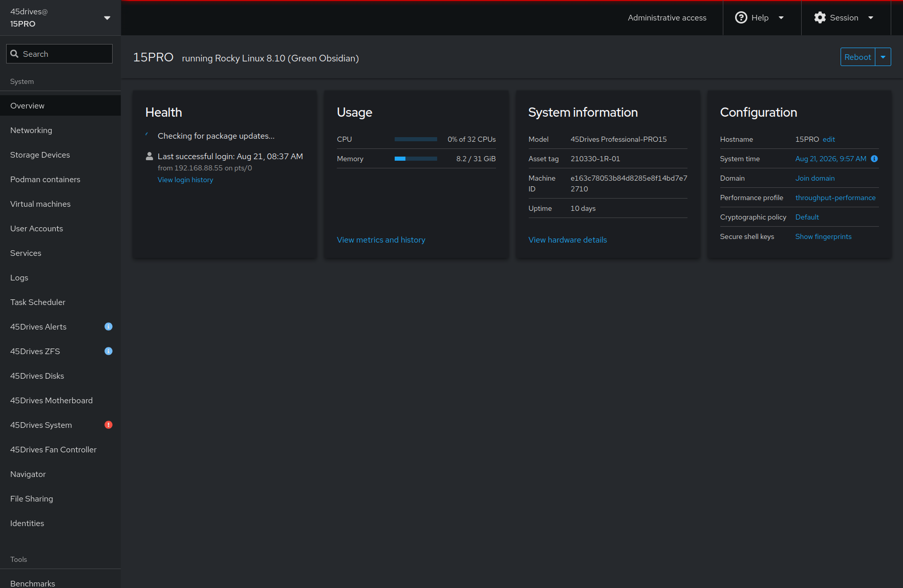
Task: Click the Asset tag value 210330-1R-01
Action: pyautogui.click(x=595, y=159)
